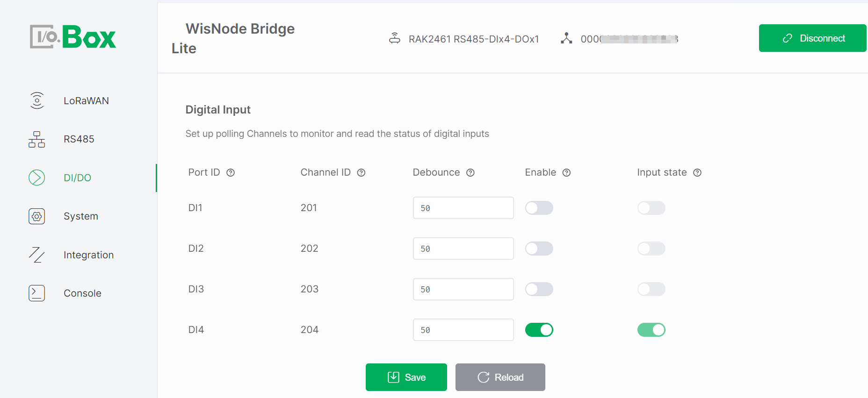Screen dimensions: 868x398
Task: Click the System gear icon
Action: click(x=36, y=216)
